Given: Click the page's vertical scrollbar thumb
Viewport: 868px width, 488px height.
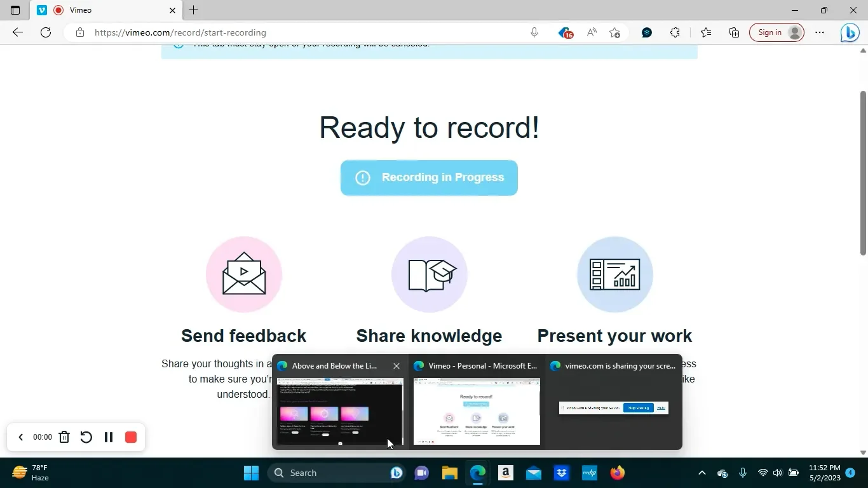Looking at the screenshot, I should (x=863, y=173).
